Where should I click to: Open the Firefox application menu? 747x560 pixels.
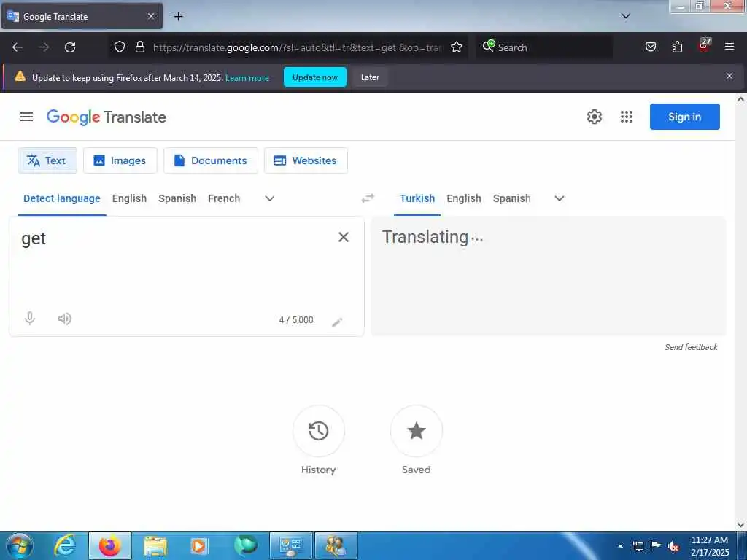729,47
